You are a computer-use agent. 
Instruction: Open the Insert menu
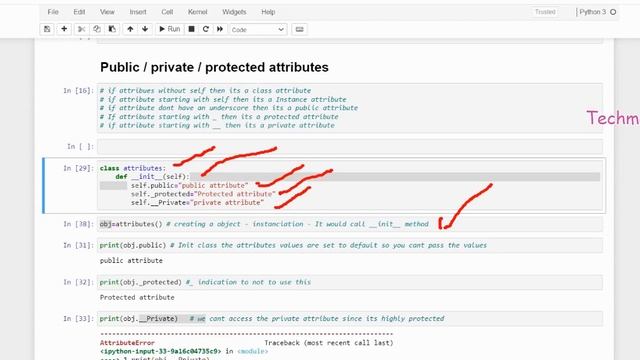tap(138, 12)
